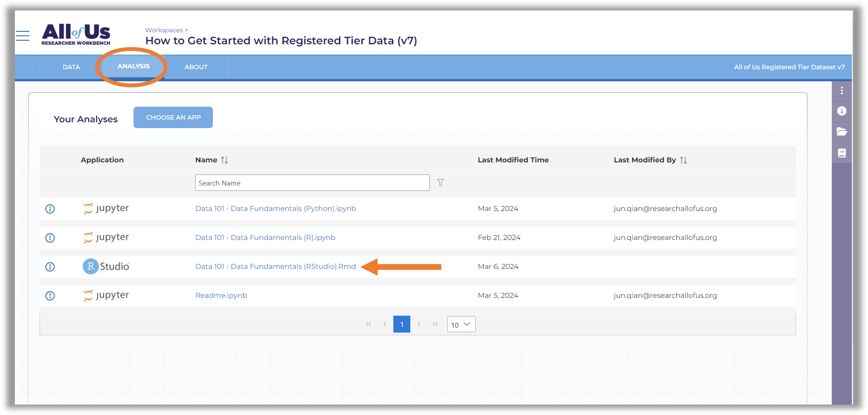Click the Last Modified Time column header
The width and height of the screenshot is (868, 415).
pos(513,160)
